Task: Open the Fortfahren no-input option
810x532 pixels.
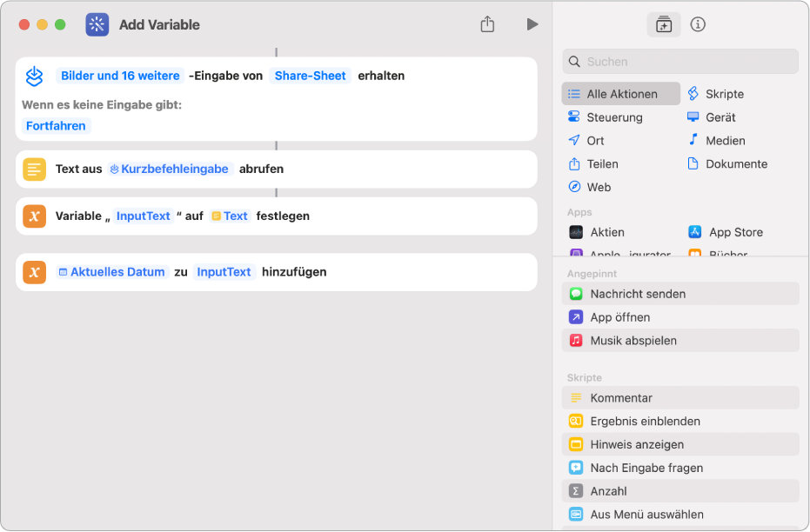Action: pyautogui.click(x=56, y=126)
